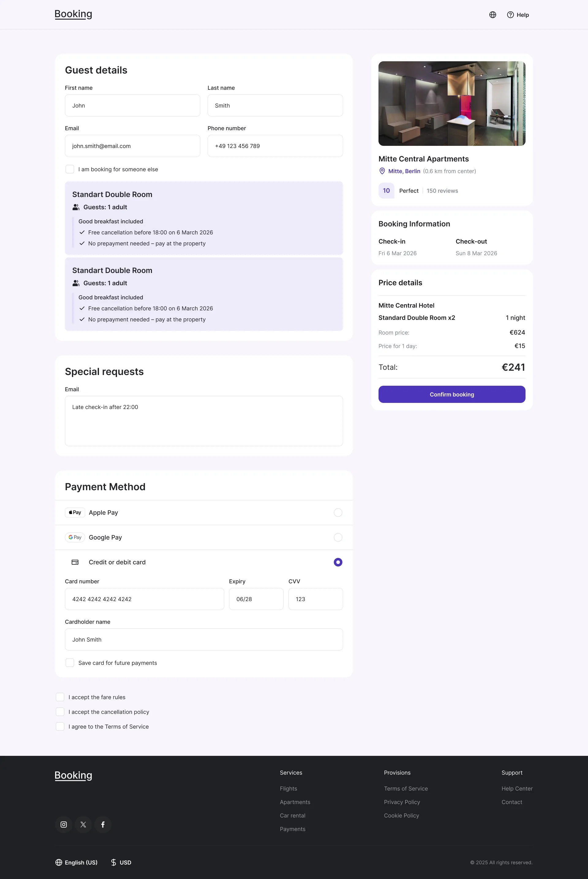Click the location pin beside Mitte, Berlin
The height and width of the screenshot is (879, 588).
[382, 171]
